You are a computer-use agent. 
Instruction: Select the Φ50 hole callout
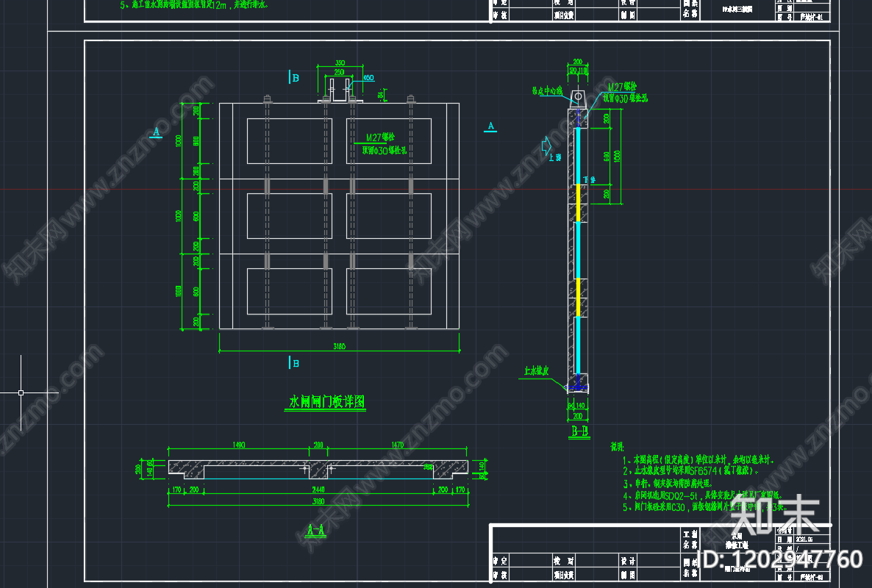(368, 78)
